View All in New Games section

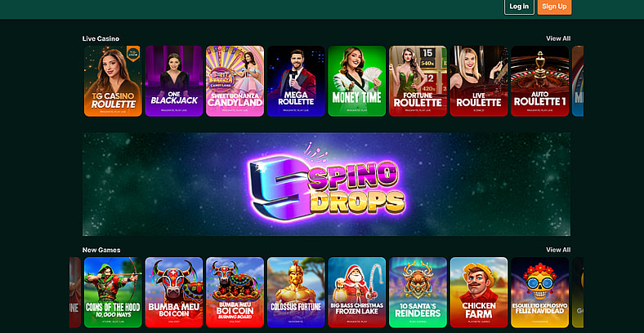(x=558, y=250)
